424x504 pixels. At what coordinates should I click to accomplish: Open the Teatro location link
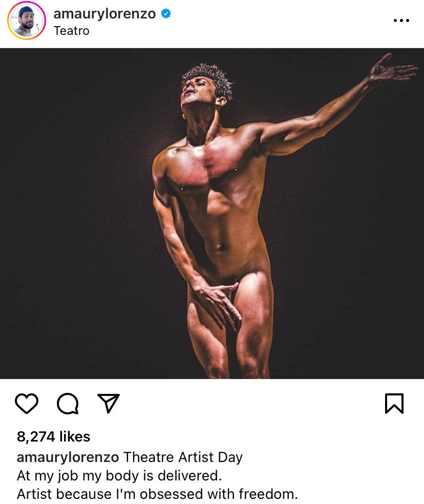(x=71, y=31)
